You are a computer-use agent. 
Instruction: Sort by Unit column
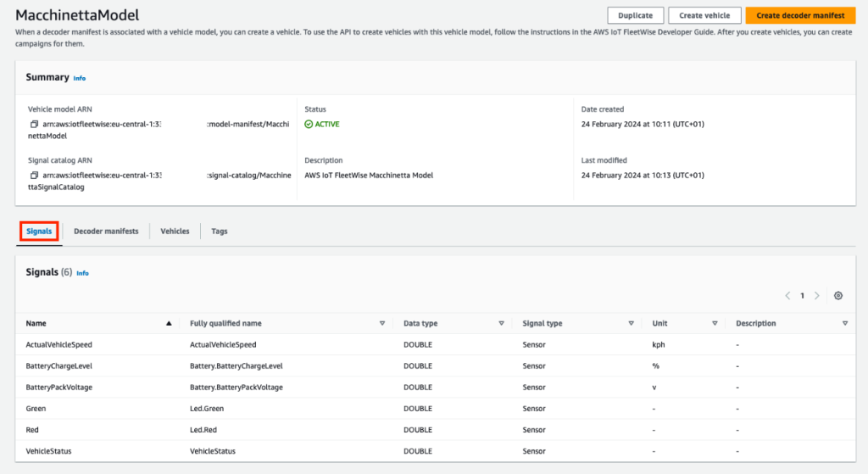coord(715,323)
